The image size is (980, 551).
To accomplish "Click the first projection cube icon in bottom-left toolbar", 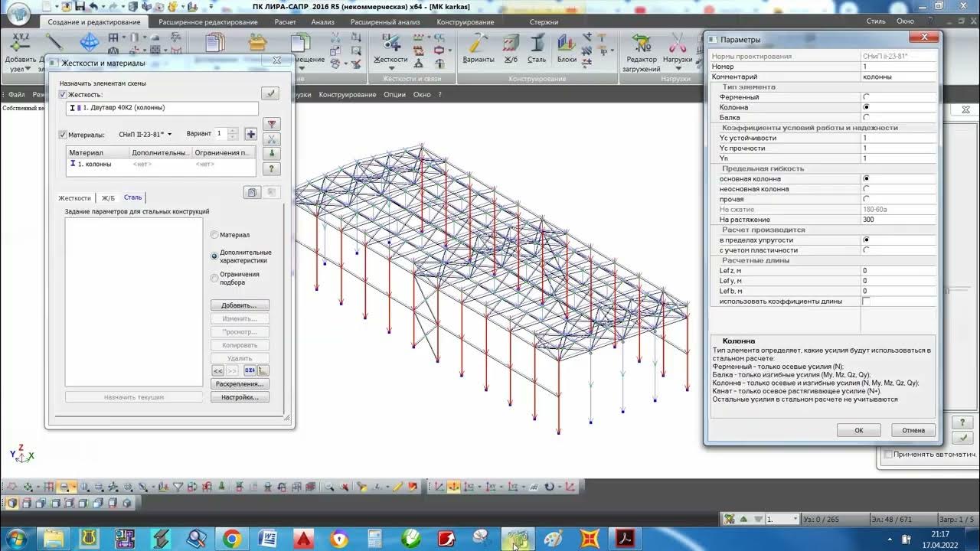I will point(11,503).
